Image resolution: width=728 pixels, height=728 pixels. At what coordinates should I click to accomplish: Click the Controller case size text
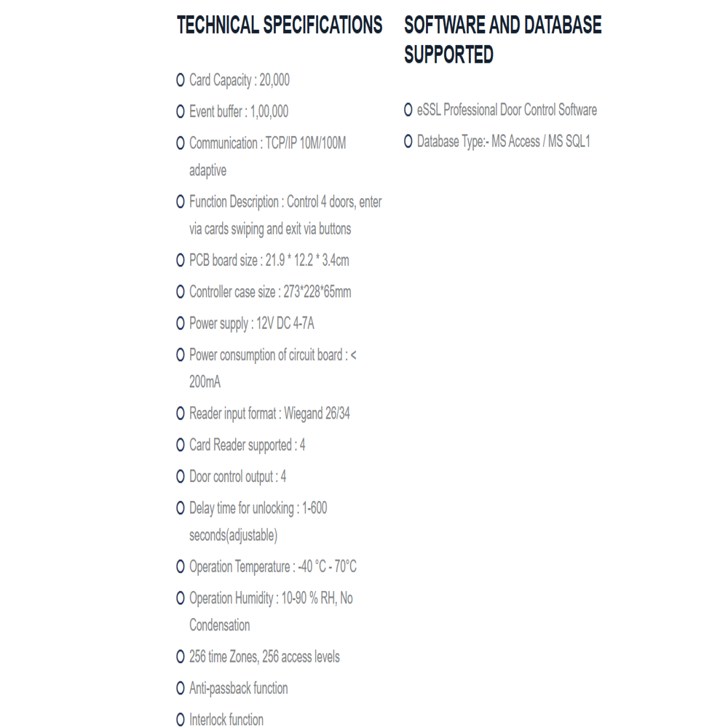pyautogui.click(x=270, y=292)
